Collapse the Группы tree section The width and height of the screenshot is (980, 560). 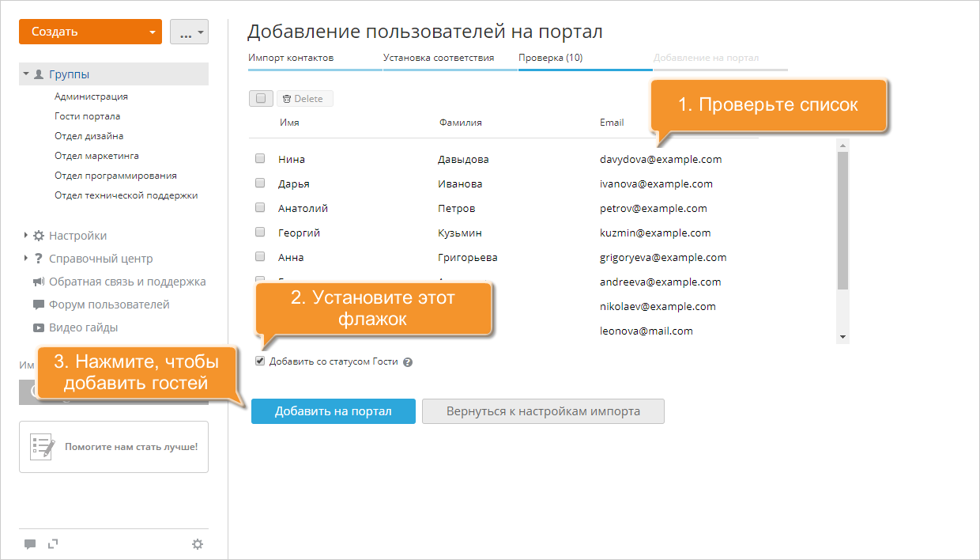pos(26,74)
